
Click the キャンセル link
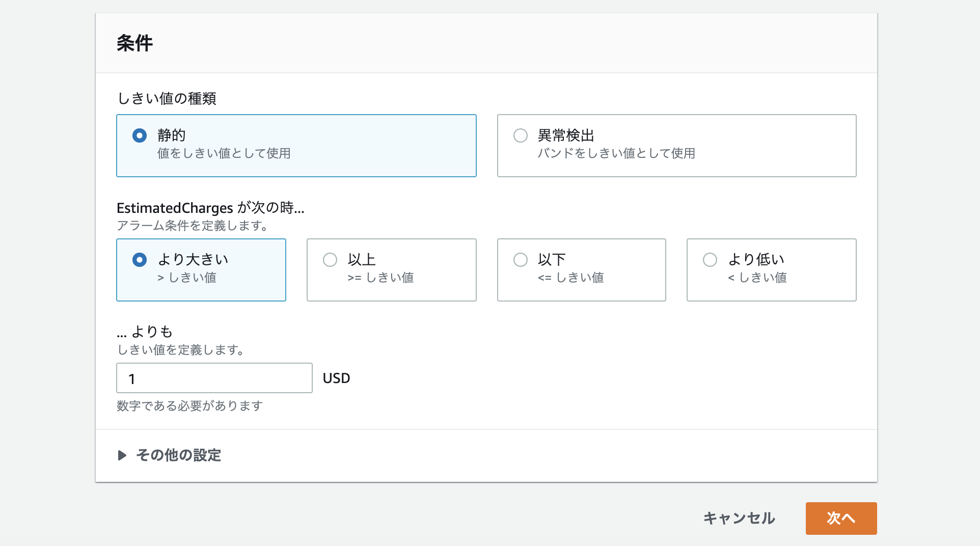[x=739, y=518]
